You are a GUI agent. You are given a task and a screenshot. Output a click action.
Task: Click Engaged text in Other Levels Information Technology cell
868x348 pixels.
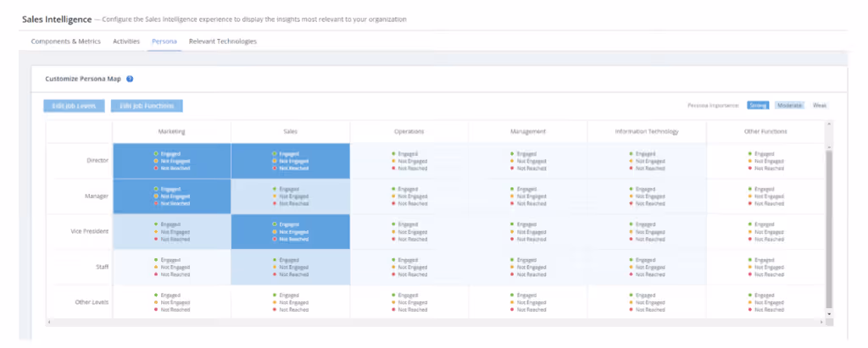(645, 296)
